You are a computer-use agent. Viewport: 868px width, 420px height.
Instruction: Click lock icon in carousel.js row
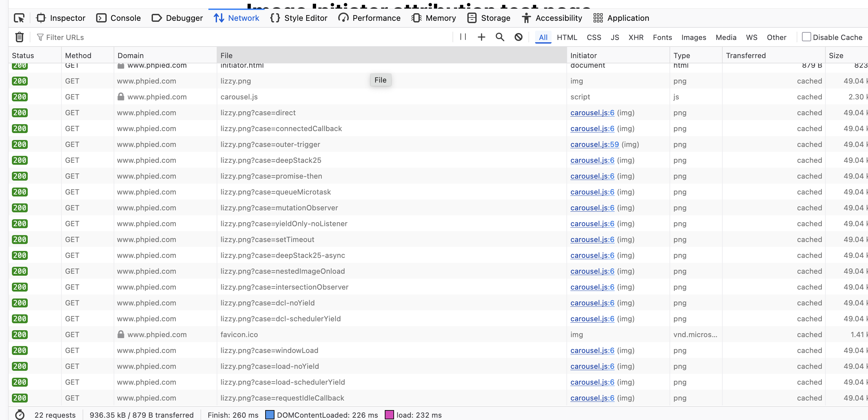[x=121, y=97]
